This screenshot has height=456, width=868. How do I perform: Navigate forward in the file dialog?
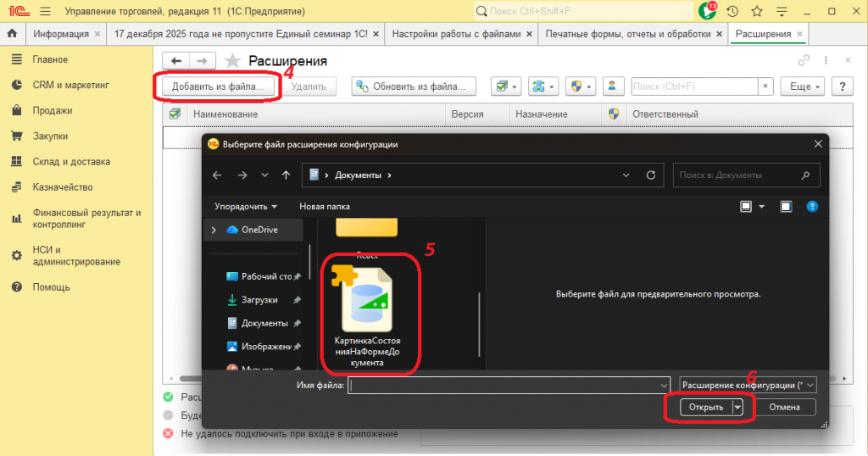pyautogui.click(x=242, y=175)
